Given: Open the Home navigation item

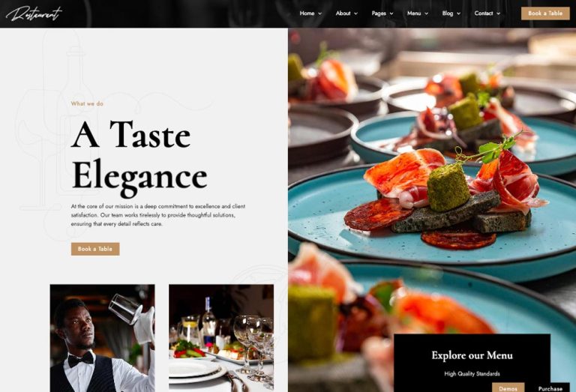Looking at the screenshot, I should click(307, 13).
